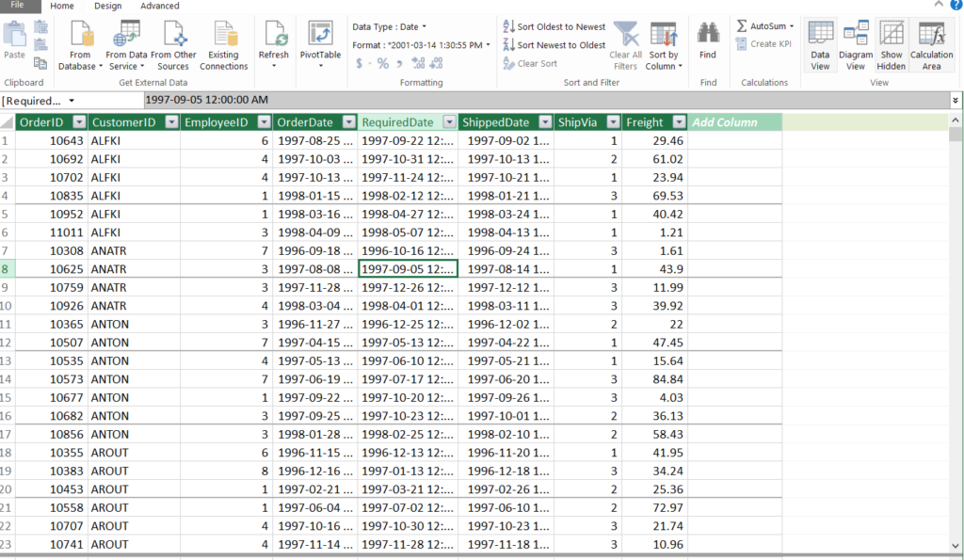Collapse the ribbon with the caret
The image size is (964, 560).
point(939,5)
